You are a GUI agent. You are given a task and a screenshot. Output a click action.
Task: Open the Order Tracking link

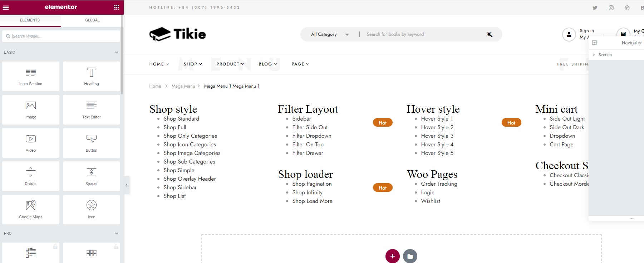[x=439, y=184]
